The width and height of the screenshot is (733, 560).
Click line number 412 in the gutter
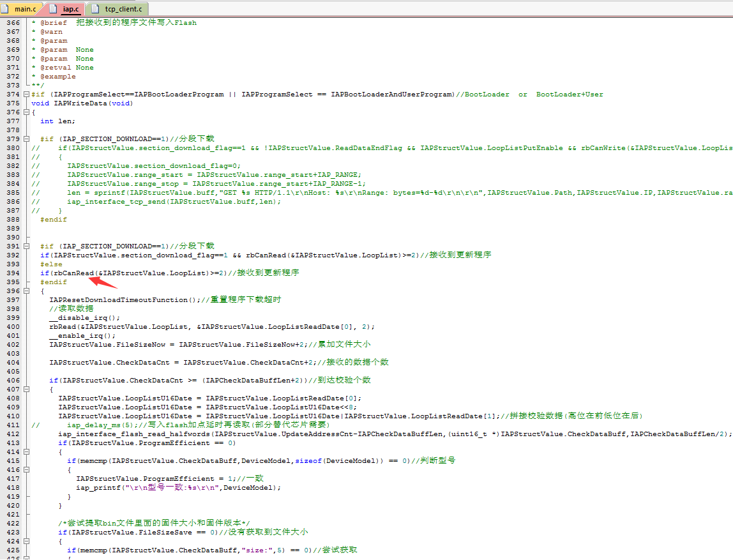pos(13,434)
